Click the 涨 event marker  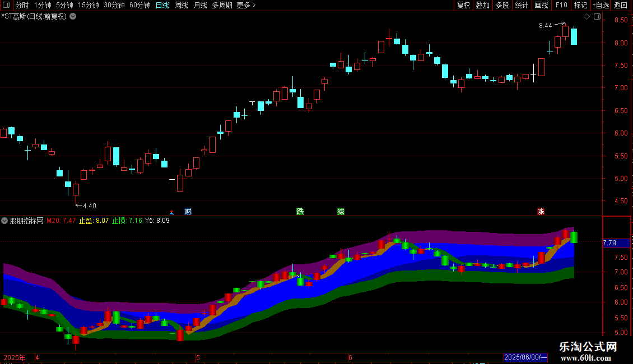point(541,212)
